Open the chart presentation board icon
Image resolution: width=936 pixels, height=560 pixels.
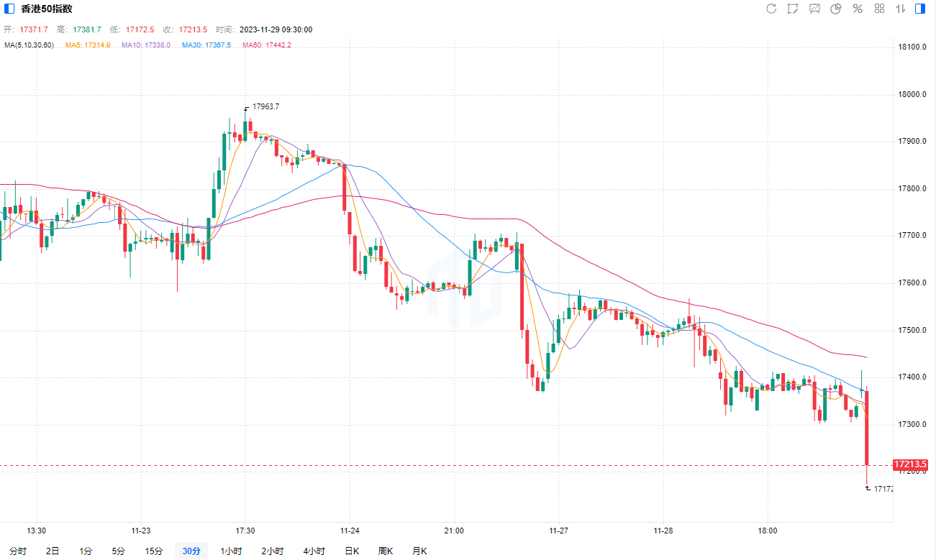pos(814,9)
